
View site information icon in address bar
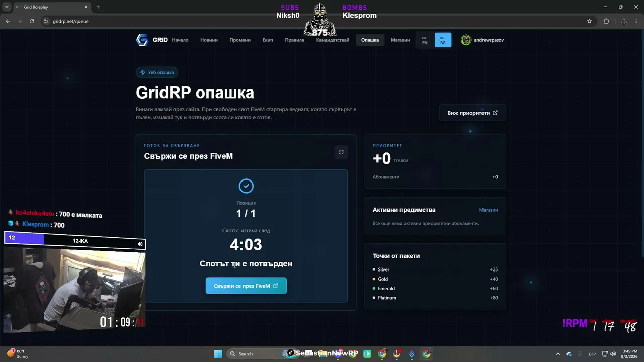click(46, 21)
